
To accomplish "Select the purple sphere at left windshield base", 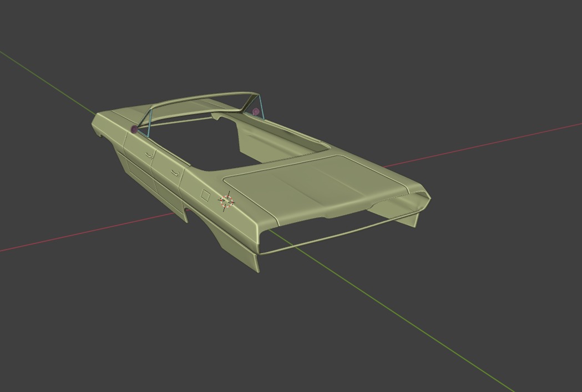I will point(134,129).
